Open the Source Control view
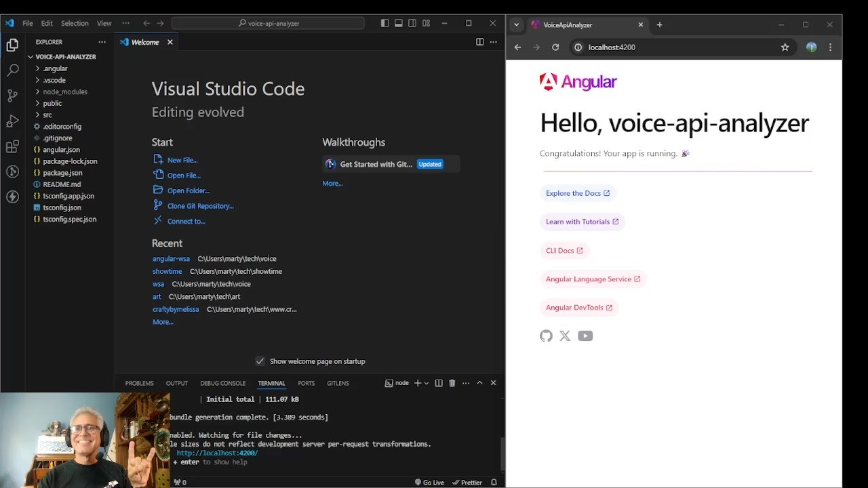 click(12, 96)
